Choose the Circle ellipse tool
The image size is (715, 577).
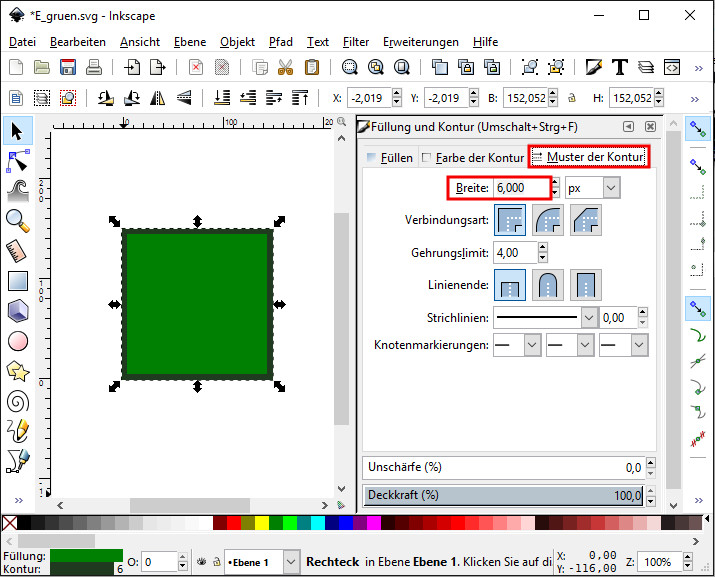18,341
